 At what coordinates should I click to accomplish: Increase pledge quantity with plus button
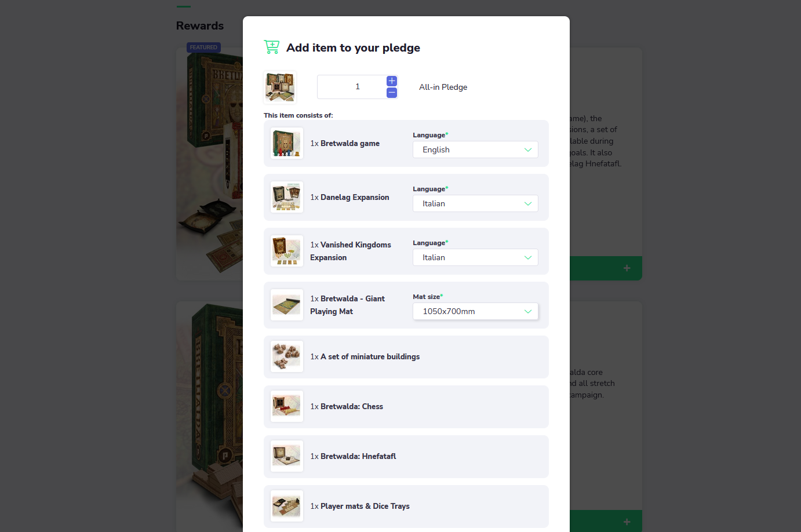[x=392, y=81]
